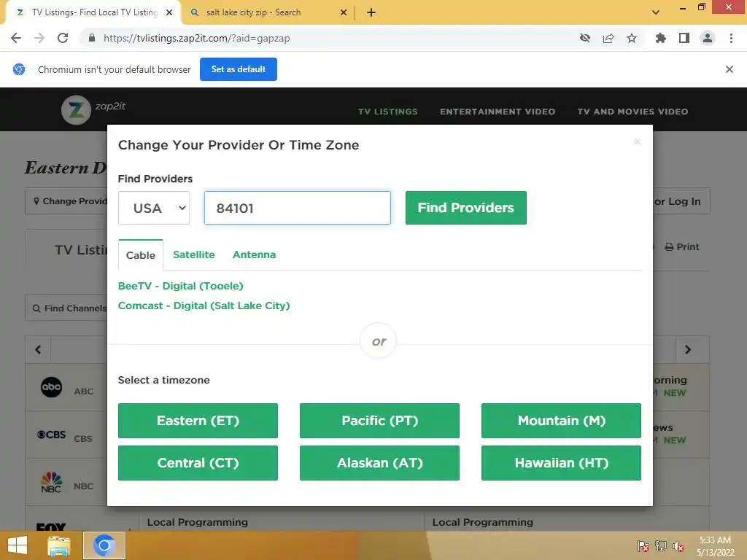Click the Find Providers button
The image size is (747, 560).
coord(466,208)
